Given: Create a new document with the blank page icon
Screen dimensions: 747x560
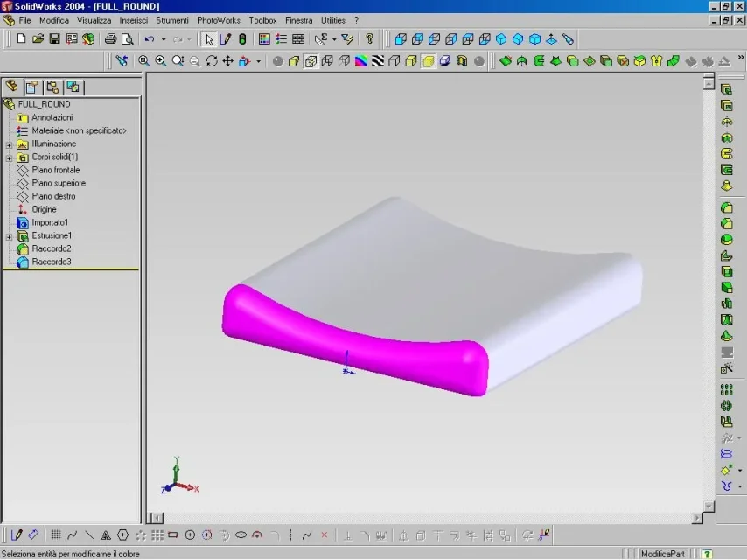Looking at the screenshot, I should pos(21,39).
